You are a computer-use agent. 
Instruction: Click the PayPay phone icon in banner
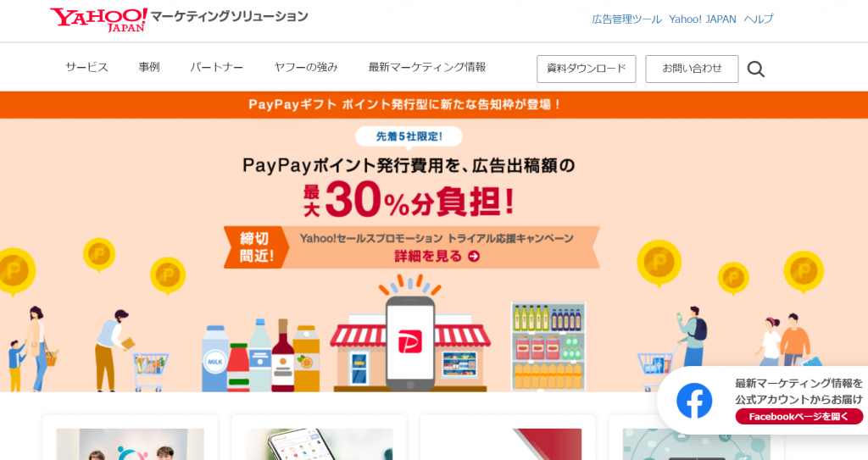[x=410, y=343]
